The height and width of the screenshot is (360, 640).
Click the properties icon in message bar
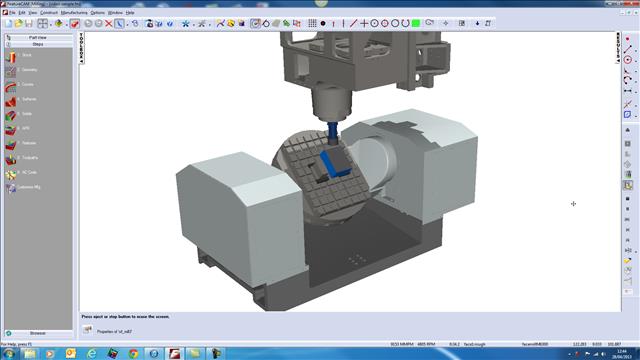(x=87, y=329)
